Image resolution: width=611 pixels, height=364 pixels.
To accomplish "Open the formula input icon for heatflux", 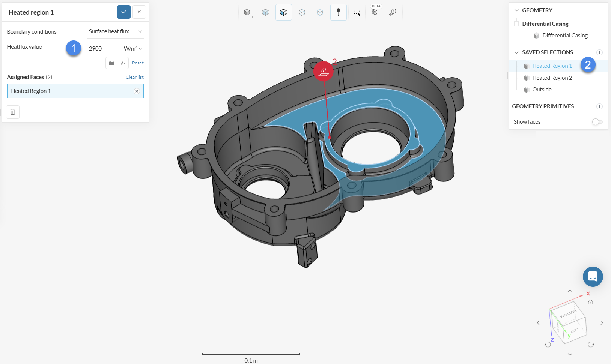I will tap(123, 63).
